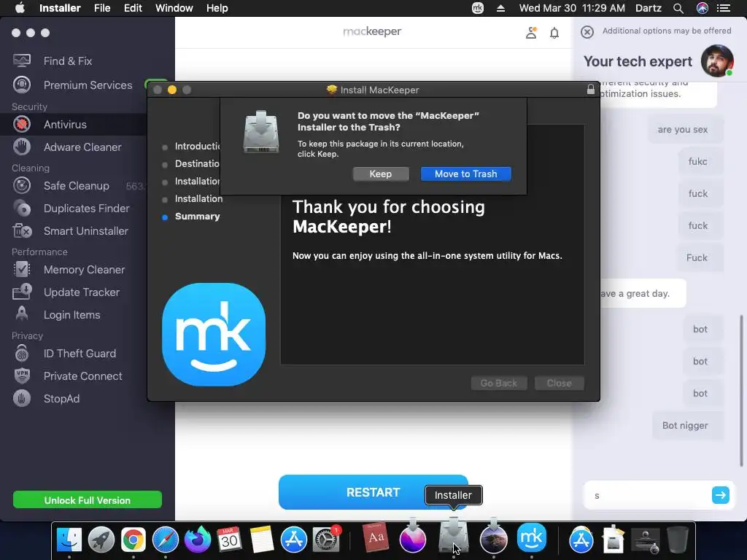
Task: Open Trash from the Dock
Action: click(677, 539)
